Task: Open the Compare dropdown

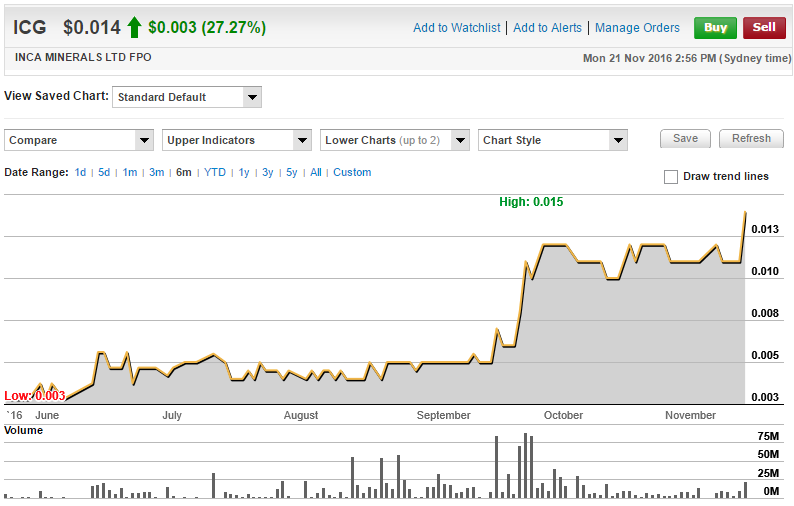Action: (79, 140)
